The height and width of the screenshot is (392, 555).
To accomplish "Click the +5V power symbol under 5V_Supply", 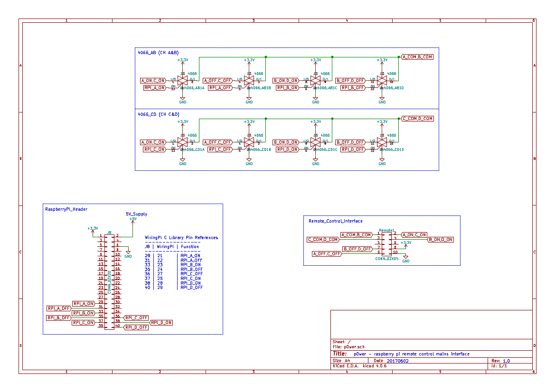I will 133,221.
